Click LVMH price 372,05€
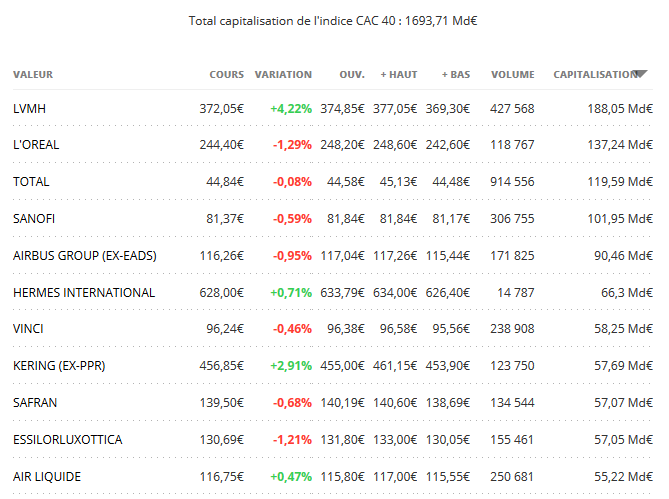Viewport: 669px width, 499px height. click(221, 109)
